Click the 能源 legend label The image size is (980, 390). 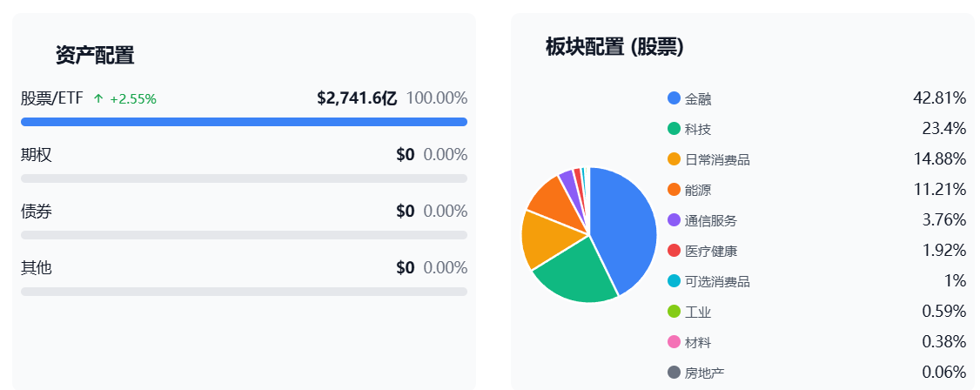pyautogui.click(x=698, y=190)
